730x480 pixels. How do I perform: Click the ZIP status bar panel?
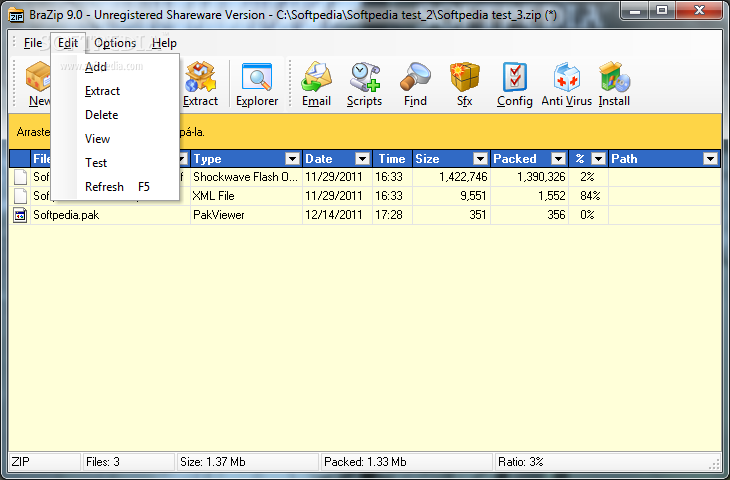click(x=44, y=462)
